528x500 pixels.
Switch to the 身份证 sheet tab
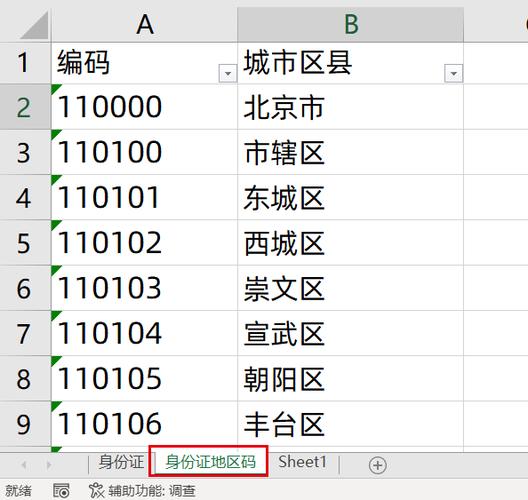[x=121, y=462]
